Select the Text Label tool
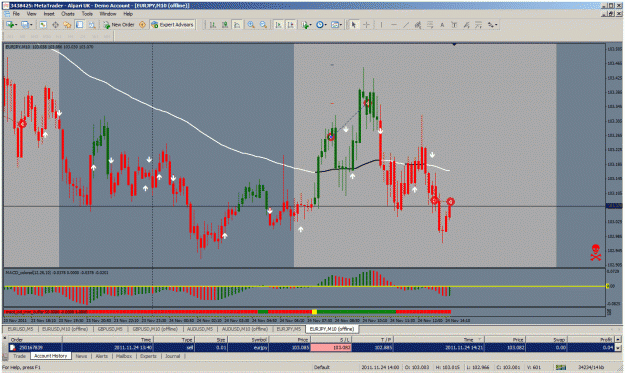 click(454, 25)
